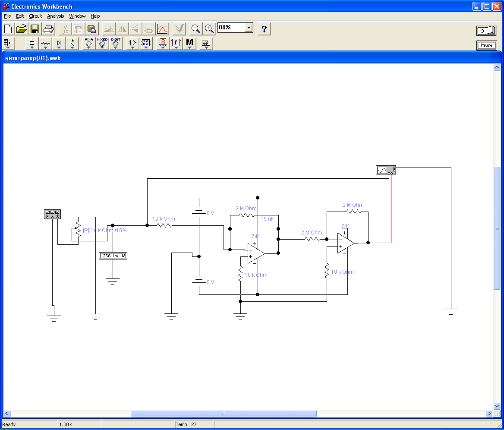Open the Analysis menu

[x=56, y=16]
